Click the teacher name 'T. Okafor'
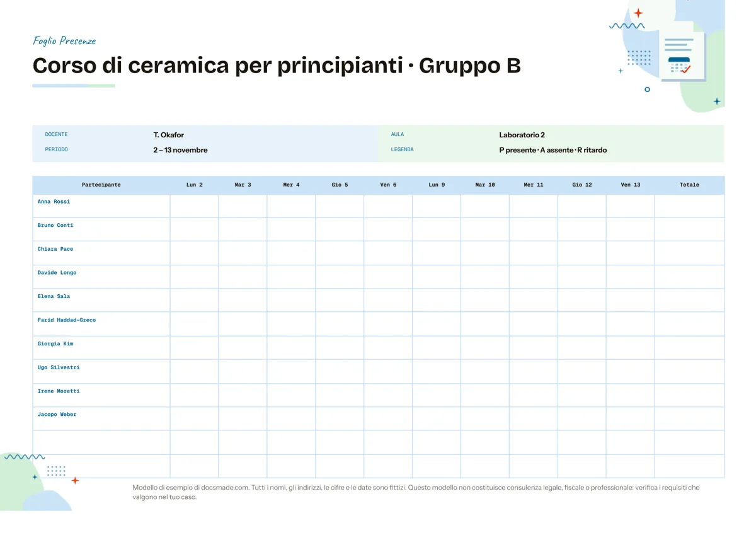The height and width of the screenshot is (535, 756). pyautogui.click(x=169, y=135)
